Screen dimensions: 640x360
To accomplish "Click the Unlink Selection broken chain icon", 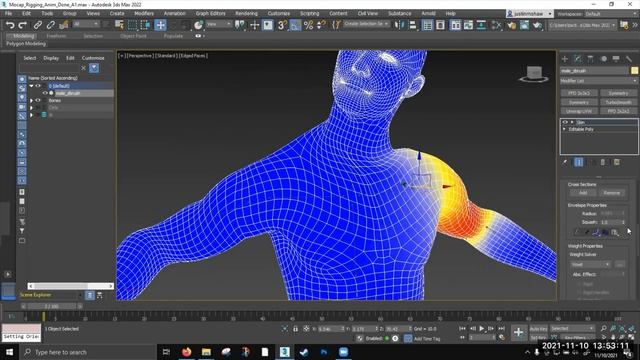I will coord(51,25).
